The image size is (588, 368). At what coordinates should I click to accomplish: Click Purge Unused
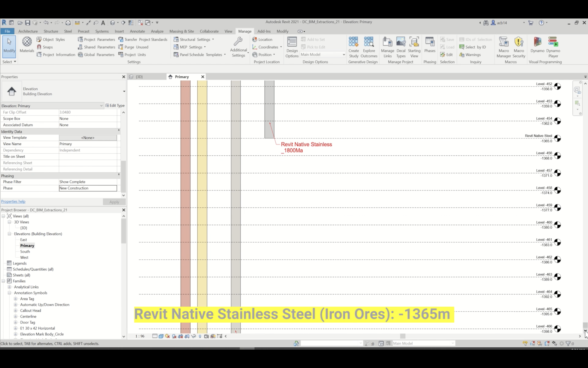tap(133, 47)
